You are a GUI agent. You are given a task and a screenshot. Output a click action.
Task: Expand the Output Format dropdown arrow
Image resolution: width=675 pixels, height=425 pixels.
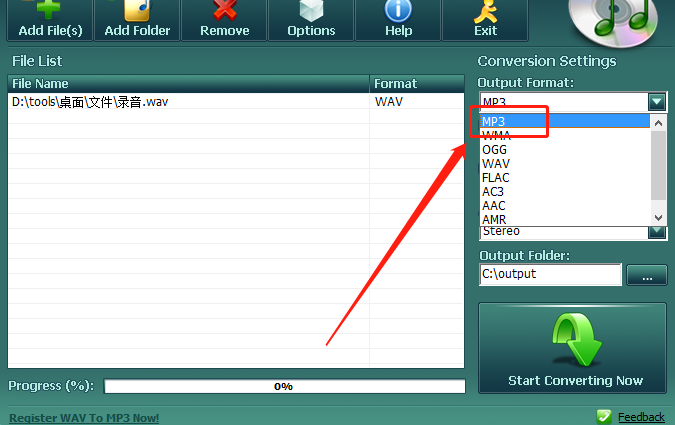[x=657, y=102]
